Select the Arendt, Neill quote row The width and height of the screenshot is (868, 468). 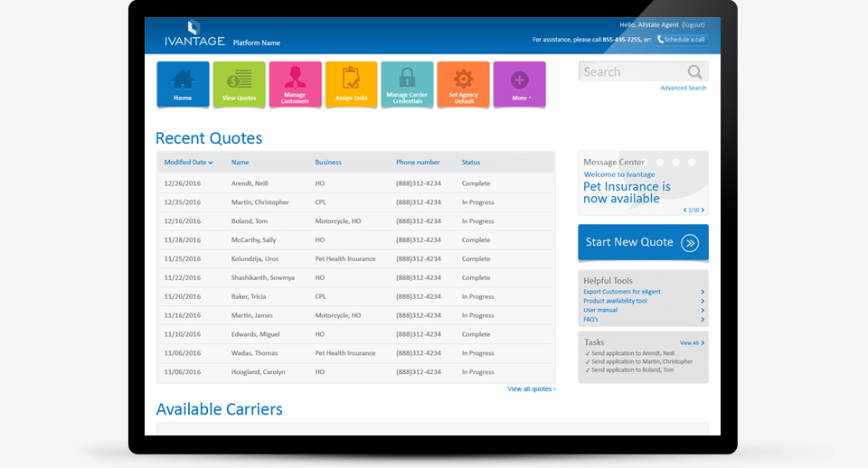point(356,183)
